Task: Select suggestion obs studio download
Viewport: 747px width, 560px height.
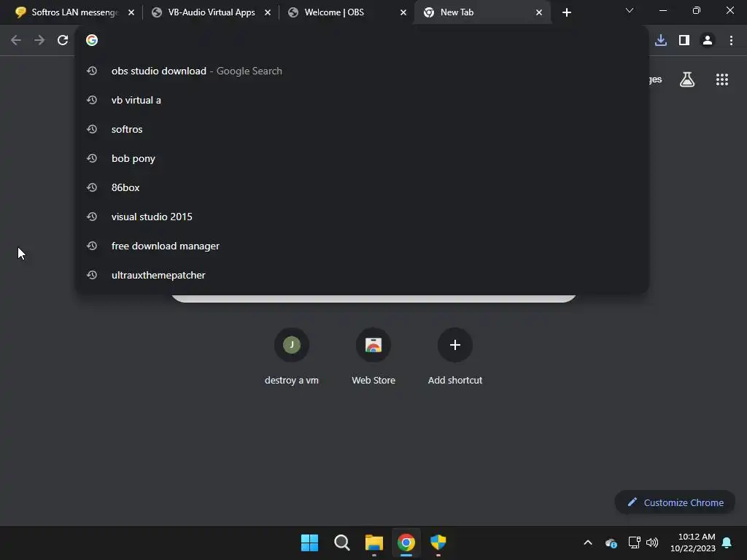Action: (x=362, y=71)
